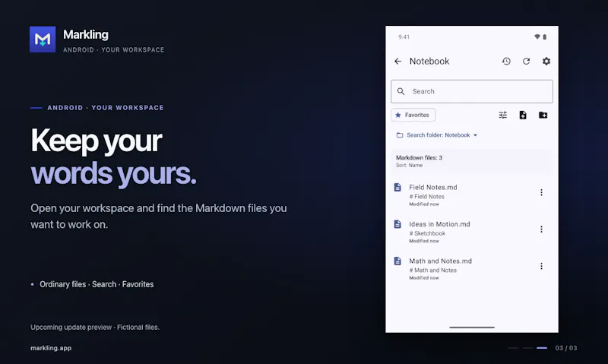Click the folder icon next to Search folder
Viewport: 608px width, 364px height.
(400, 135)
